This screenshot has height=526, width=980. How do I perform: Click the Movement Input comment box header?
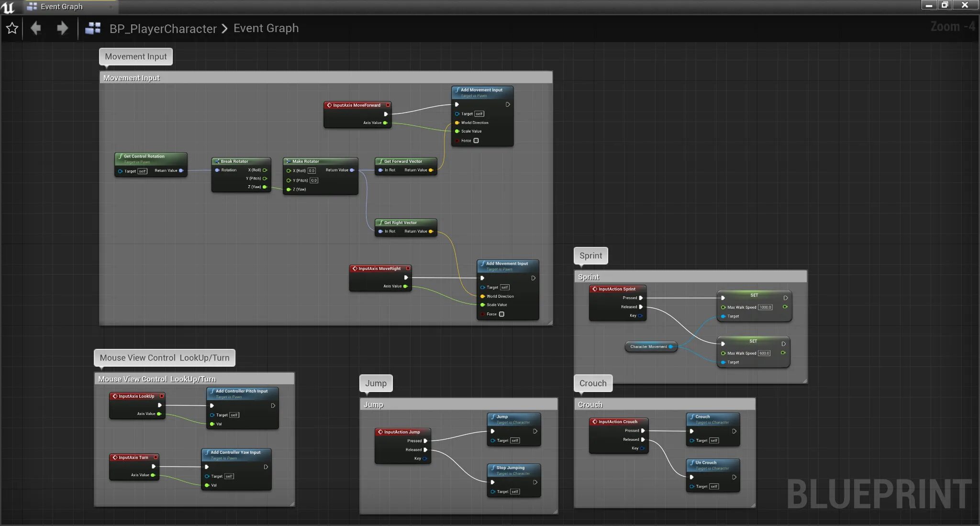coord(325,78)
